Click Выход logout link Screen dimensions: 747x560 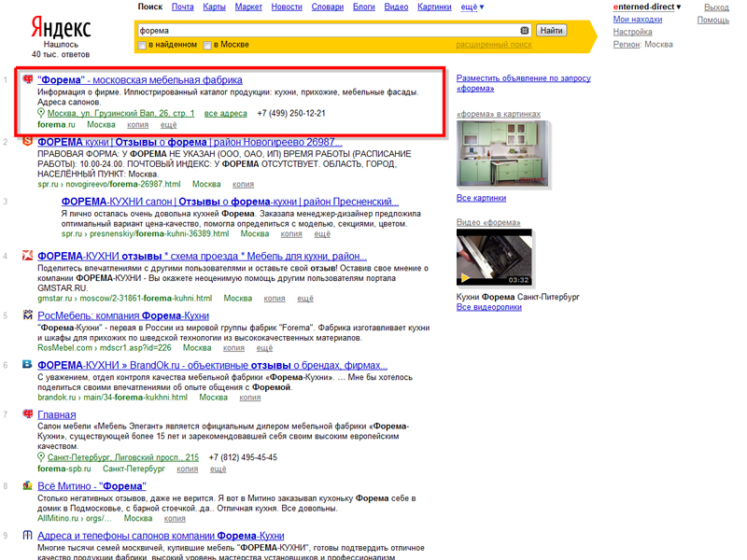pyautogui.click(x=716, y=7)
